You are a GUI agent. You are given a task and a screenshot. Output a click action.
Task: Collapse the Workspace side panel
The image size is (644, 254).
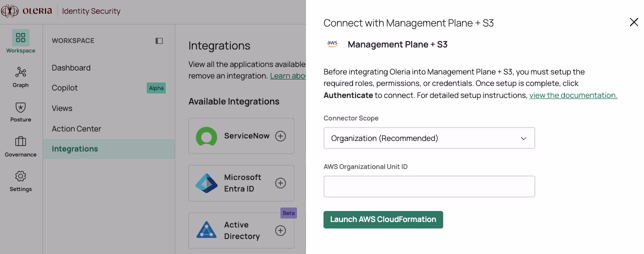click(159, 41)
